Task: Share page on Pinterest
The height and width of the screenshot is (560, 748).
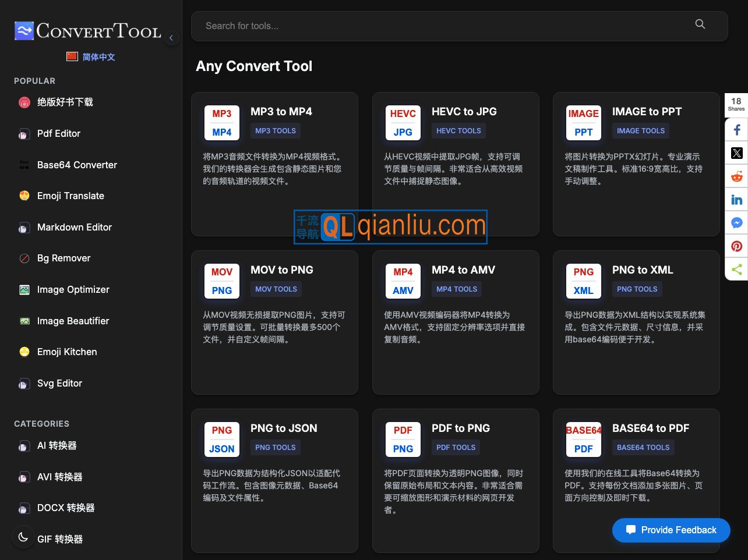Action: [x=736, y=246]
